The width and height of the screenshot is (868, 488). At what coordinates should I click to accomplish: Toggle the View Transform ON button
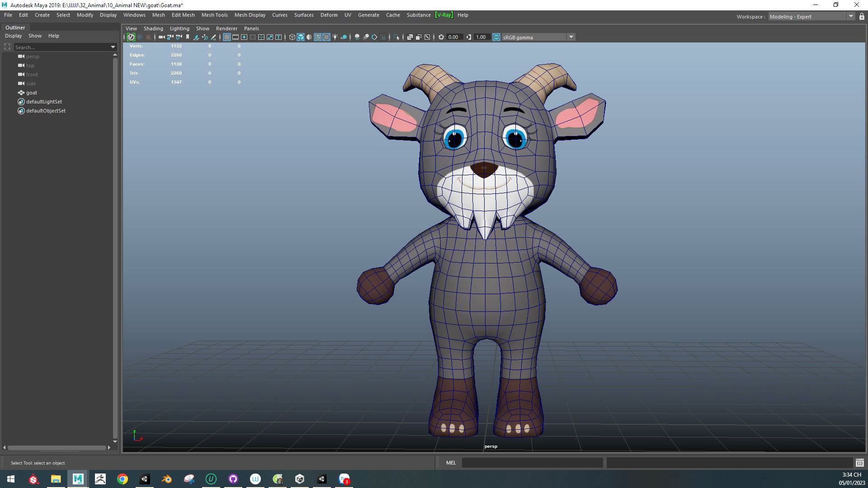pyautogui.click(x=496, y=37)
